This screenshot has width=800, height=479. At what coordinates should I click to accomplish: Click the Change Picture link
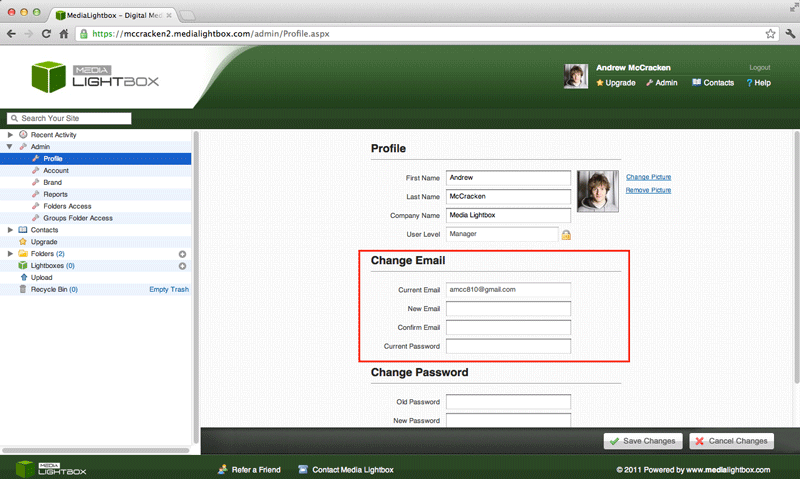[x=648, y=176]
